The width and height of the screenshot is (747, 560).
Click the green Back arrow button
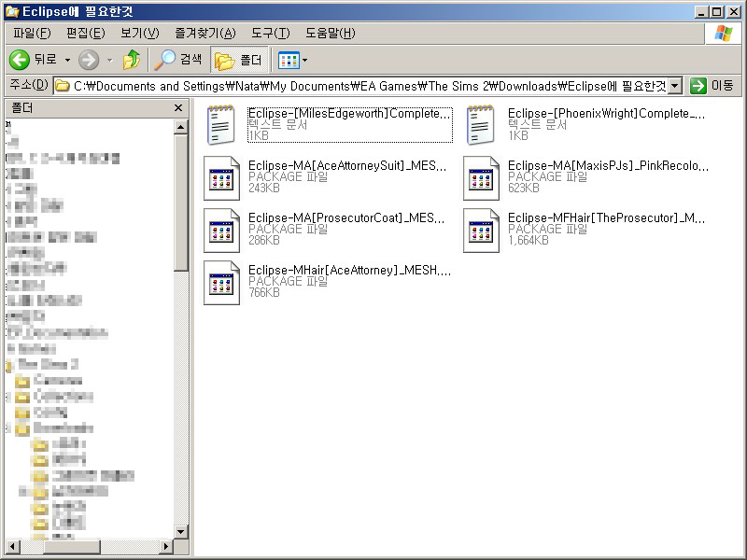coord(20,60)
